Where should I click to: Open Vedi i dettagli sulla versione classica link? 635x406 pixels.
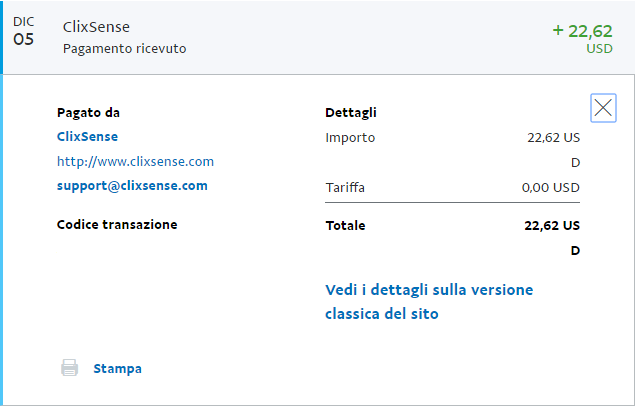(429, 302)
